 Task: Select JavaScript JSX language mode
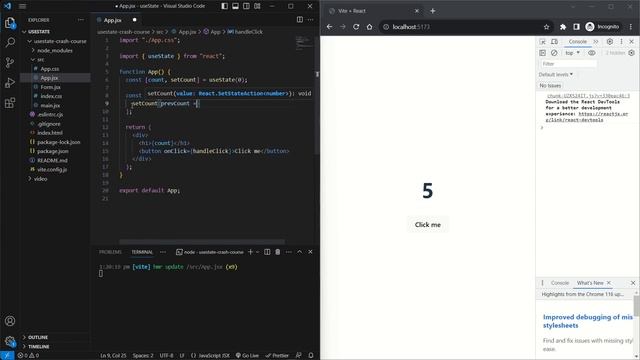pyautogui.click(x=210, y=356)
